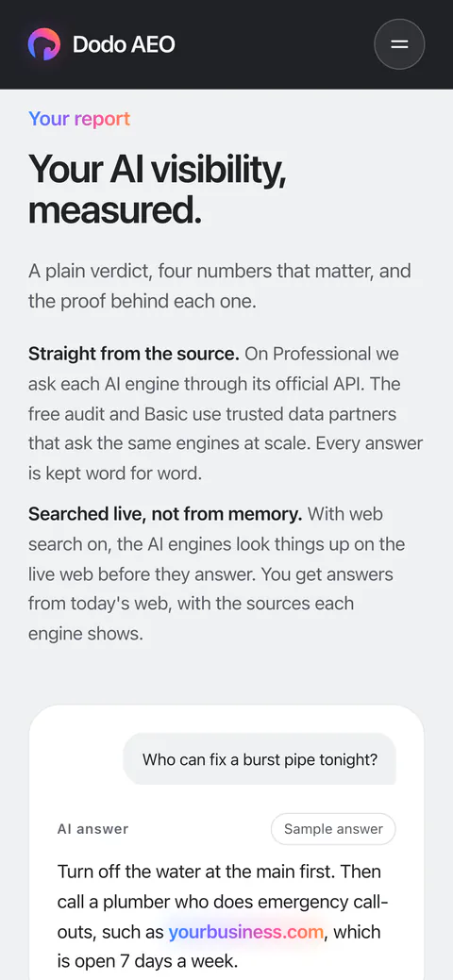Go to the Dodo AEO home title
This screenshot has height=980, width=453.
click(x=124, y=44)
